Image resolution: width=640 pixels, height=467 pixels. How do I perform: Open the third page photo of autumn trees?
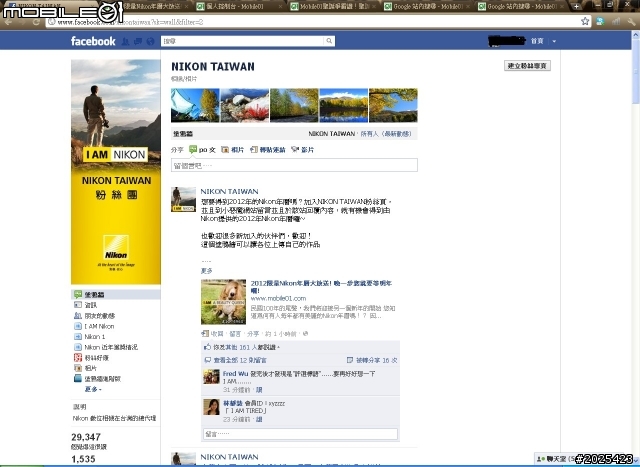pyautogui.click(x=294, y=105)
